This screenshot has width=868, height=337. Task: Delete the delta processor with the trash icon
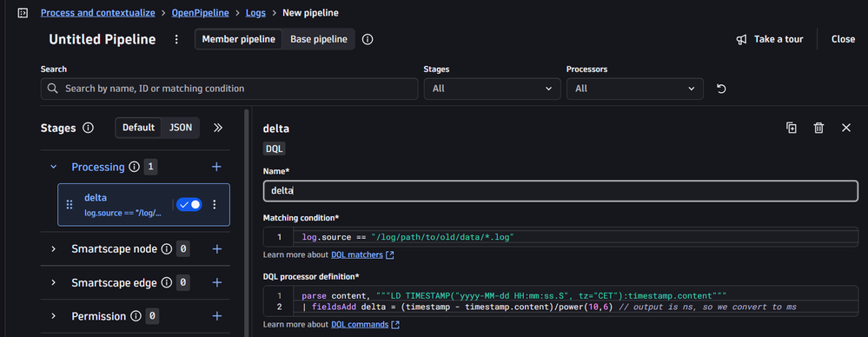818,128
